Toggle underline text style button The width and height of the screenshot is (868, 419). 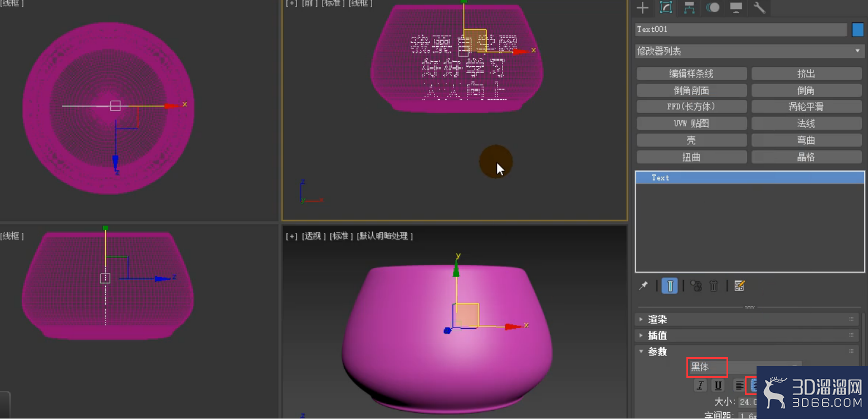pos(718,385)
